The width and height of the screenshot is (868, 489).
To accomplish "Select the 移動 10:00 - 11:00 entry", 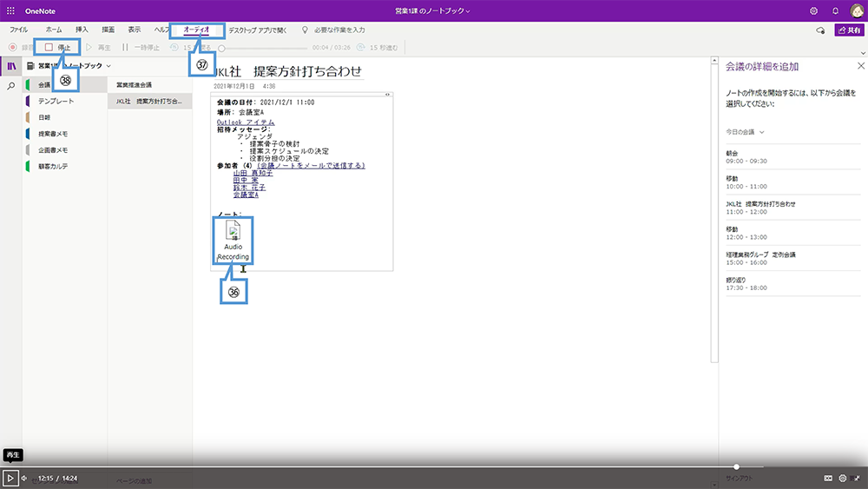I will (x=792, y=182).
